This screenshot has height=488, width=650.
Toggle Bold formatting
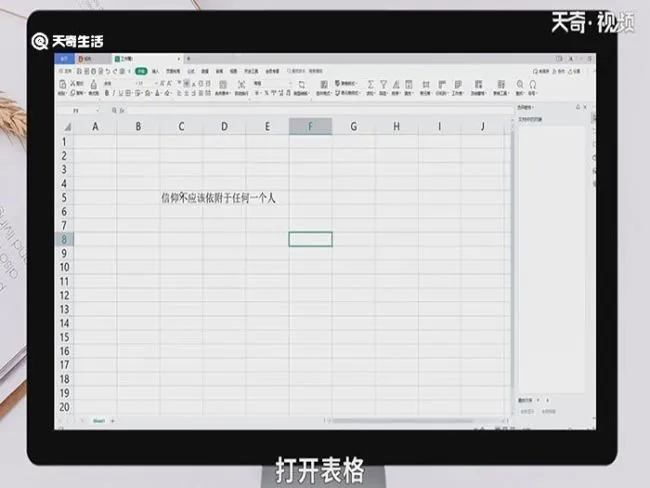(x=107, y=93)
